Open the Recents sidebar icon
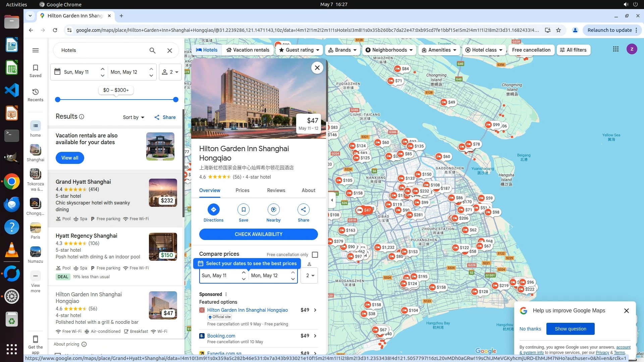 [35, 95]
